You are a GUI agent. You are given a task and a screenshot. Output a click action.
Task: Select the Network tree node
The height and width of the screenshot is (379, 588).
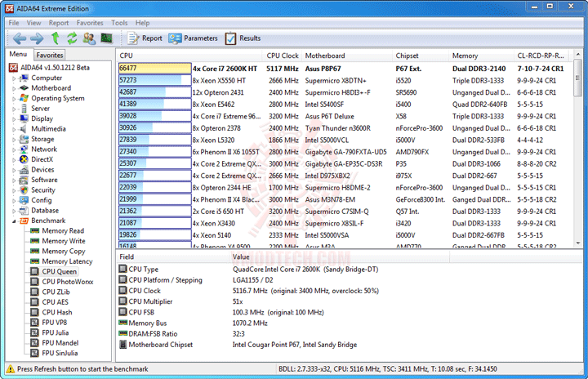click(44, 149)
